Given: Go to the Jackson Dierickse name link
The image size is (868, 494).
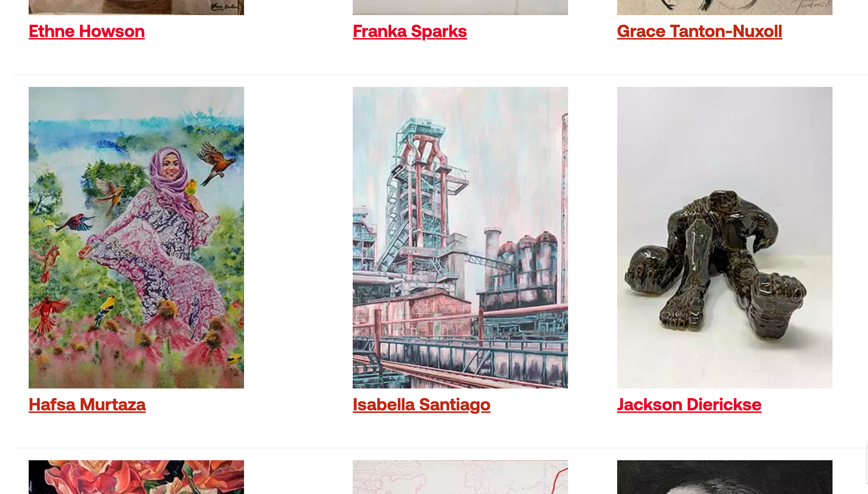Looking at the screenshot, I should click(689, 404).
